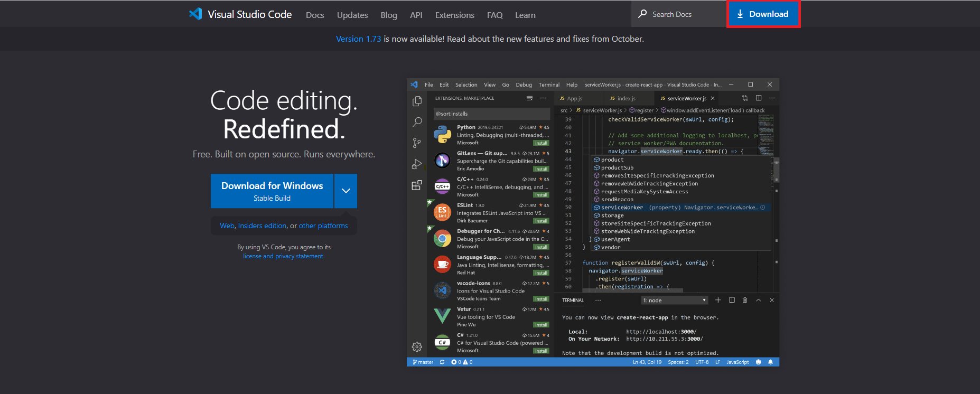The image size is (980, 394).
Task: Follow the Insiders edition link
Action: click(262, 226)
